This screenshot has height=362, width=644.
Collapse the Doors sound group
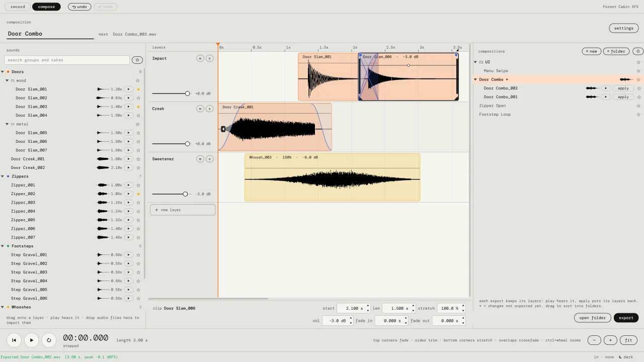coord(3,72)
